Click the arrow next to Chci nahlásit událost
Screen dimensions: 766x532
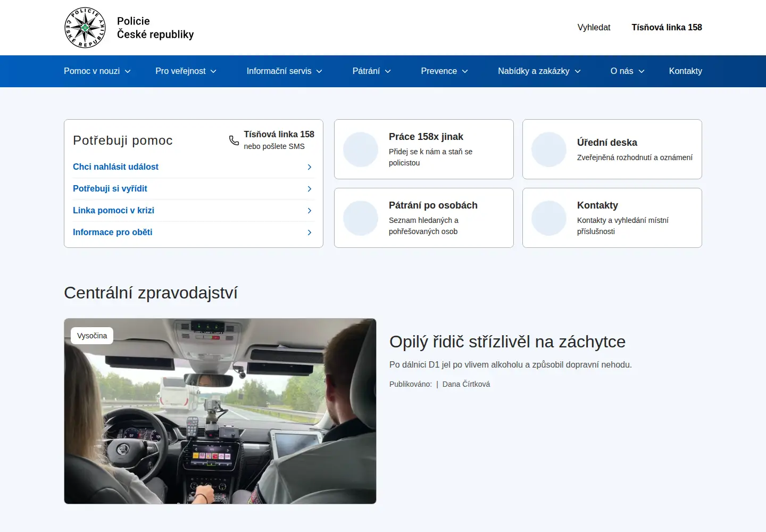tap(310, 167)
